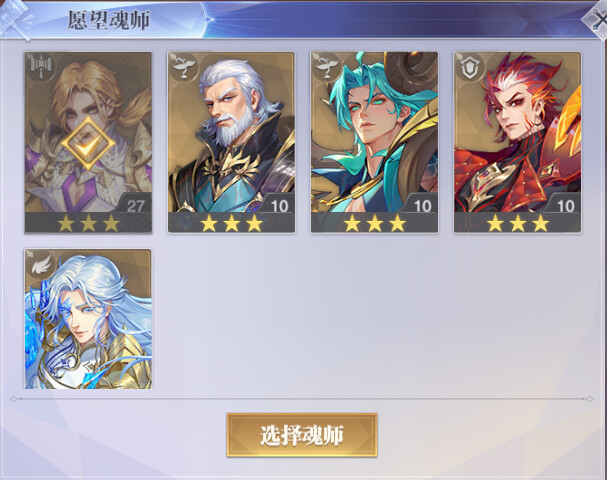Click level 10 badge on bearded elder

pyautogui.click(x=279, y=205)
